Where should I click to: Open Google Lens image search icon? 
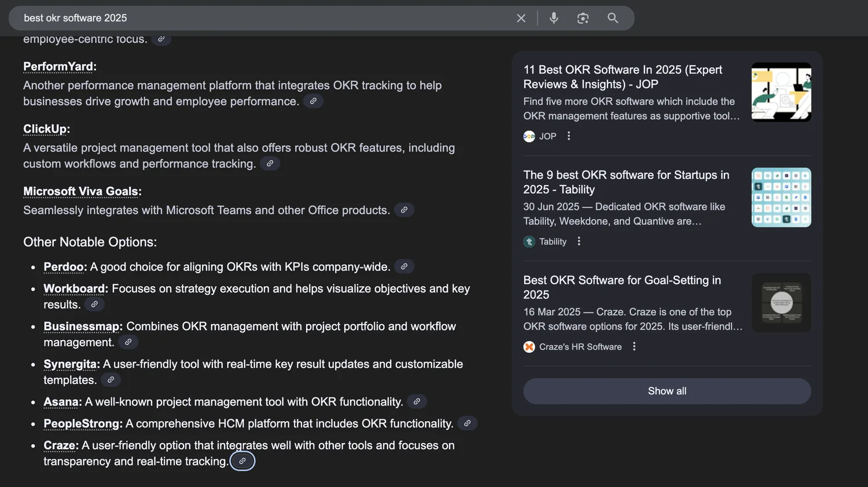[583, 18]
